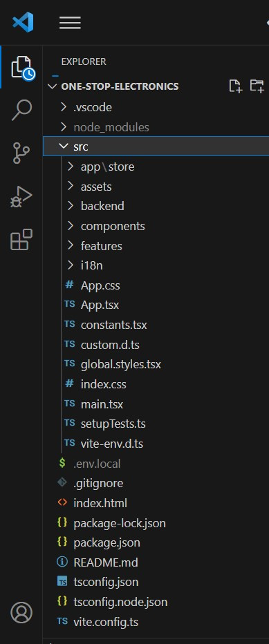Click New File icon in explorer header
Screen dimensions: 269x644
coord(235,86)
